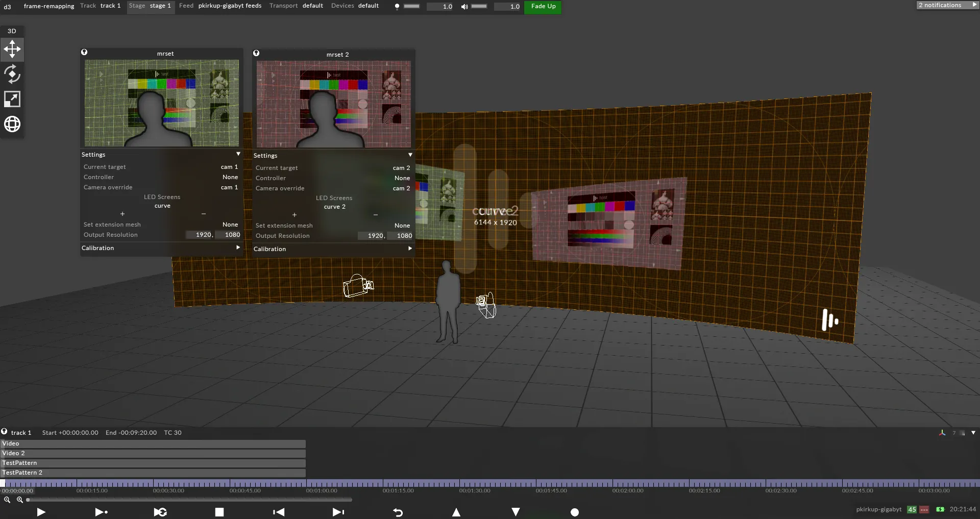
Task: Open the globe view icon below the tools
Action: (x=12, y=123)
